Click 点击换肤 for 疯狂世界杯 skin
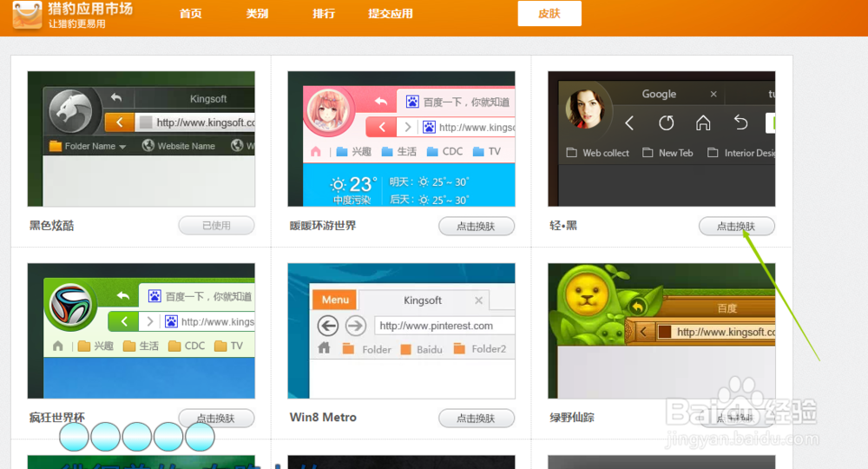Viewport: 868px width, 469px height. point(216,418)
